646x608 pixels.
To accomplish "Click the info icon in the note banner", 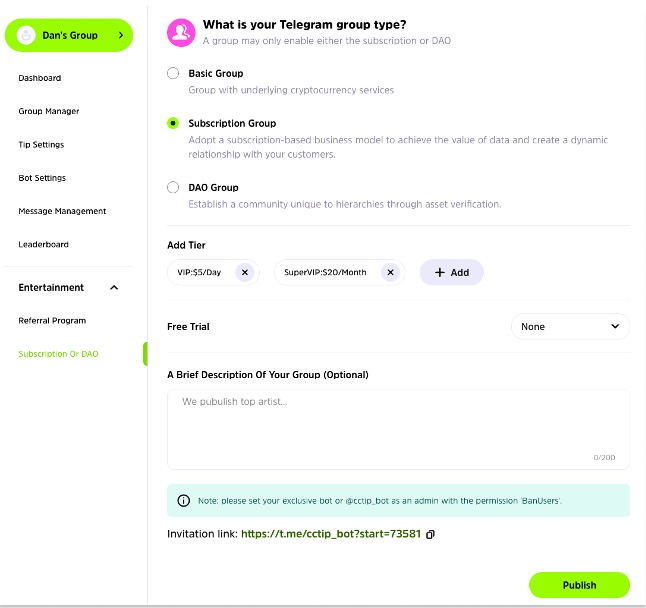I will click(183, 500).
